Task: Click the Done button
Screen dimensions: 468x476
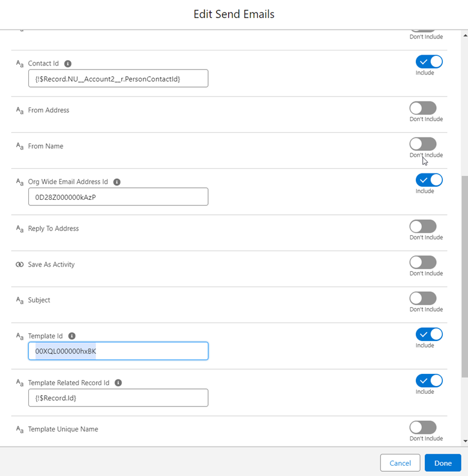Action: pyautogui.click(x=443, y=463)
